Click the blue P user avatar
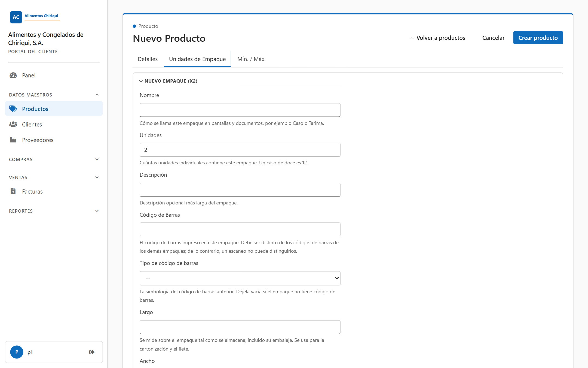 click(x=17, y=352)
